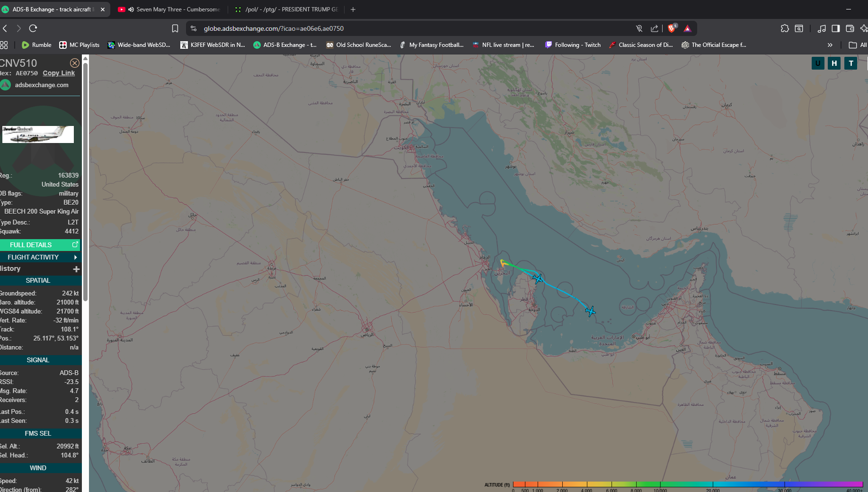Click the registration value 163839
Screen dimensions: 868x492
(x=68, y=175)
